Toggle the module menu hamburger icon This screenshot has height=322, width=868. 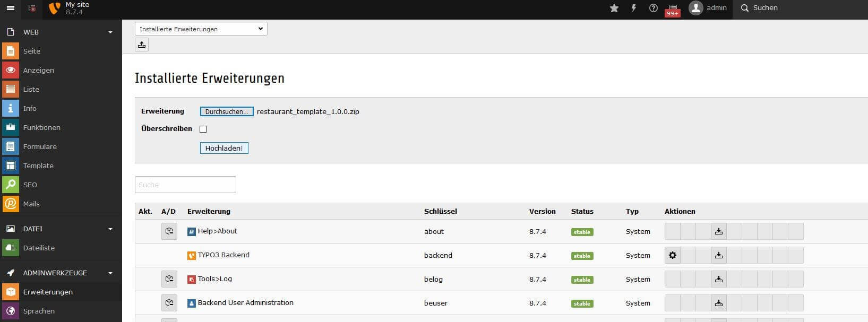(10, 8)
